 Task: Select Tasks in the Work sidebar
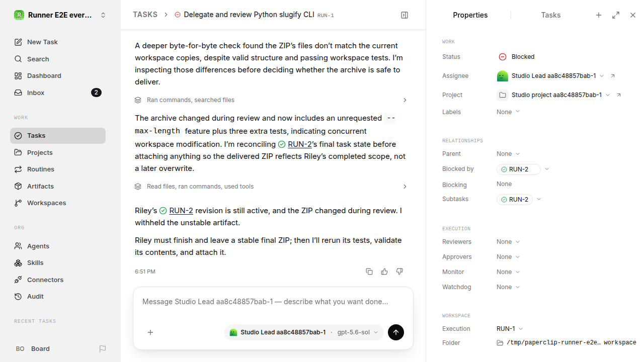pyautogui.click(x=58, y=135)
